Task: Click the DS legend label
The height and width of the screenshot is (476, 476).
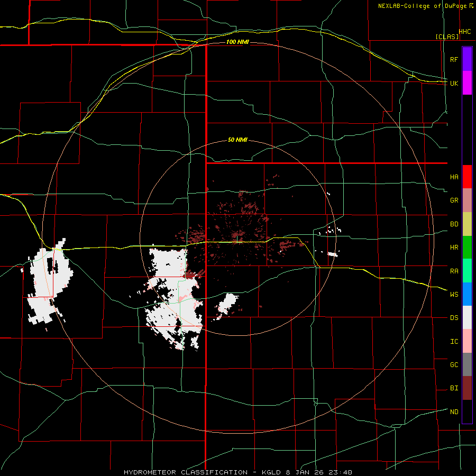Action: pyautogui.click(x=454, y=318)
